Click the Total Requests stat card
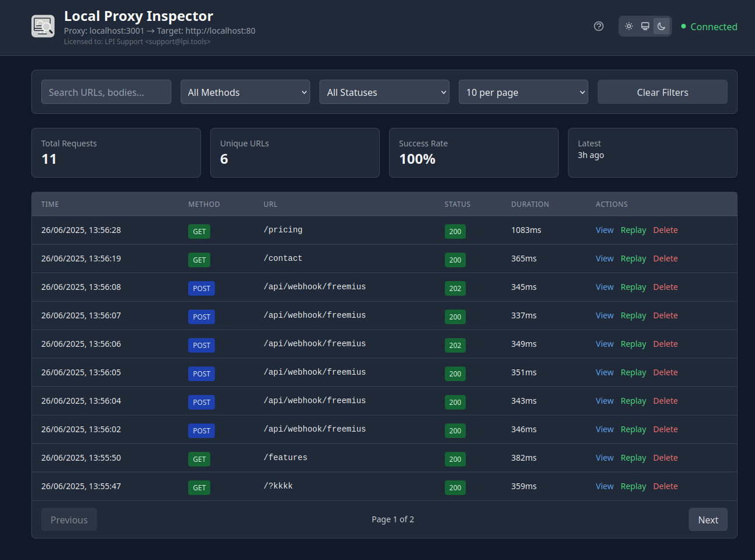This screenshot has width=755, height=560. coord(116,152)
